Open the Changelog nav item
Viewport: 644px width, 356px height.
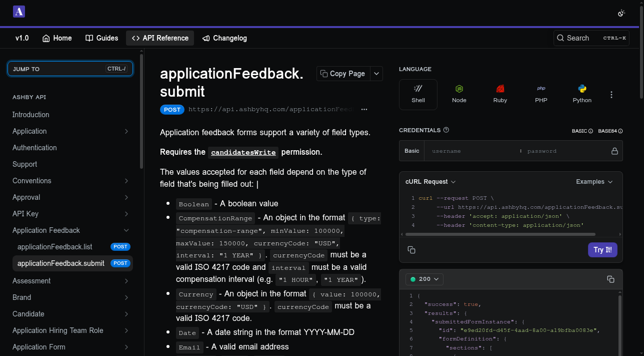(224, 38)
